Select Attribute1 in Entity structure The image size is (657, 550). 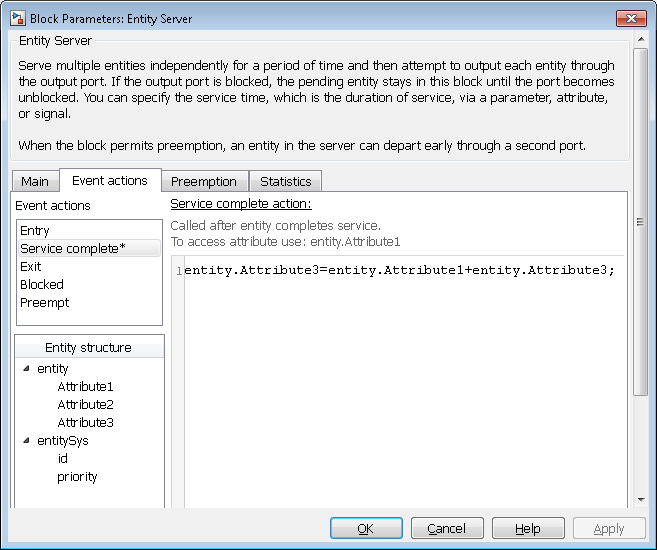[x=85, y=387]
